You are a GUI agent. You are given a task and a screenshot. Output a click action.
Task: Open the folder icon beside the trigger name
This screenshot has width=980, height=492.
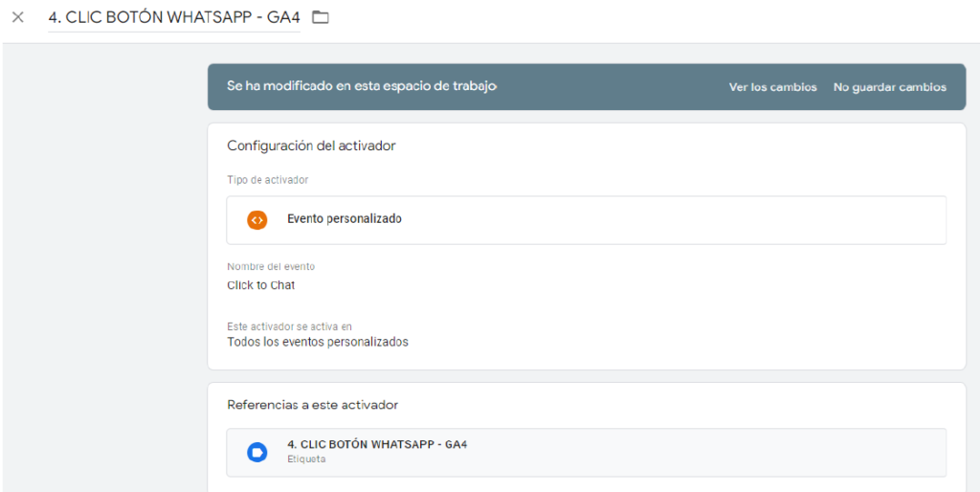tap(321, 17)
